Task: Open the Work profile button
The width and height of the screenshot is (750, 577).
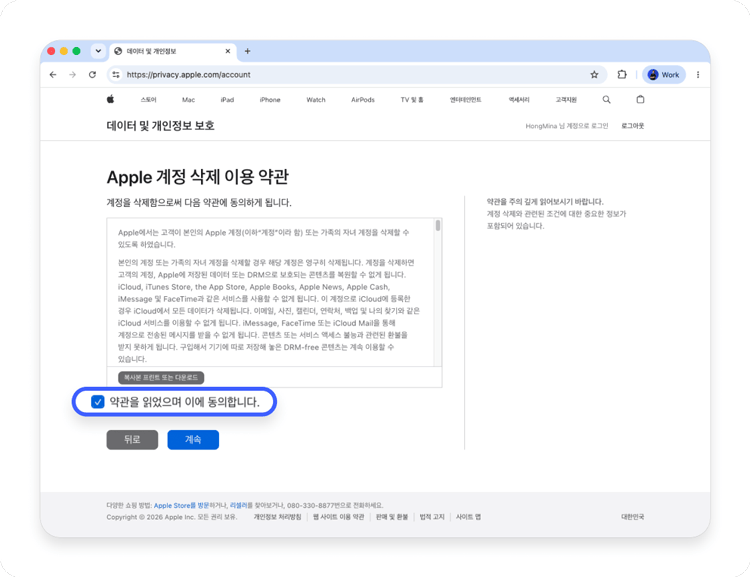Action: (664, 75)
